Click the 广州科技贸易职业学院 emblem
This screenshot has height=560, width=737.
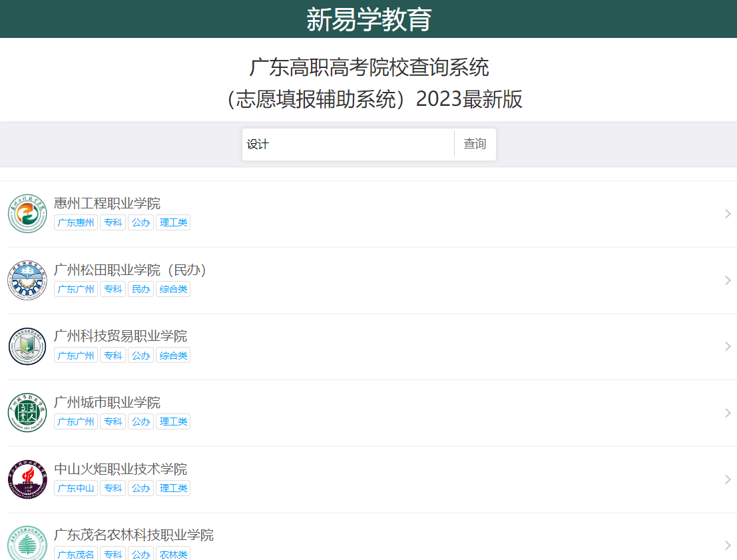(x=27, y=346)
